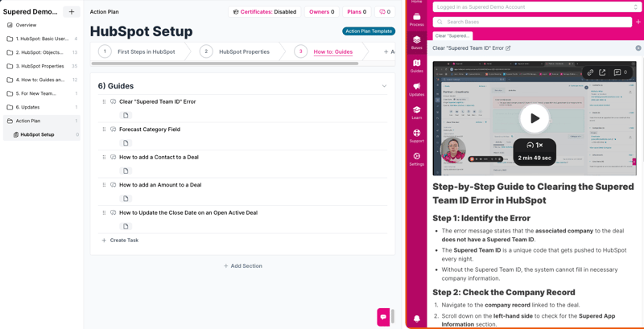644x329 pixels.
Task: Click the video comments icon
Action: pyautogui.click(x=617, y=72)
